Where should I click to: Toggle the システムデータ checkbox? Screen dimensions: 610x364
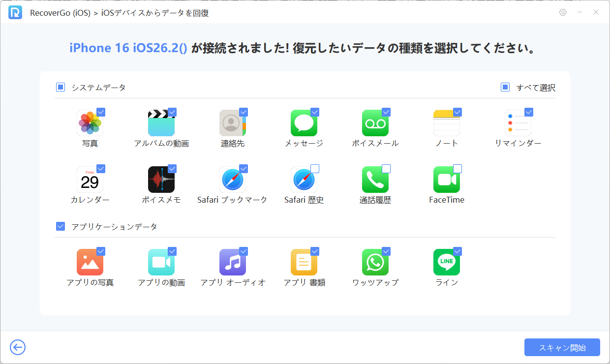coord(61,87)
